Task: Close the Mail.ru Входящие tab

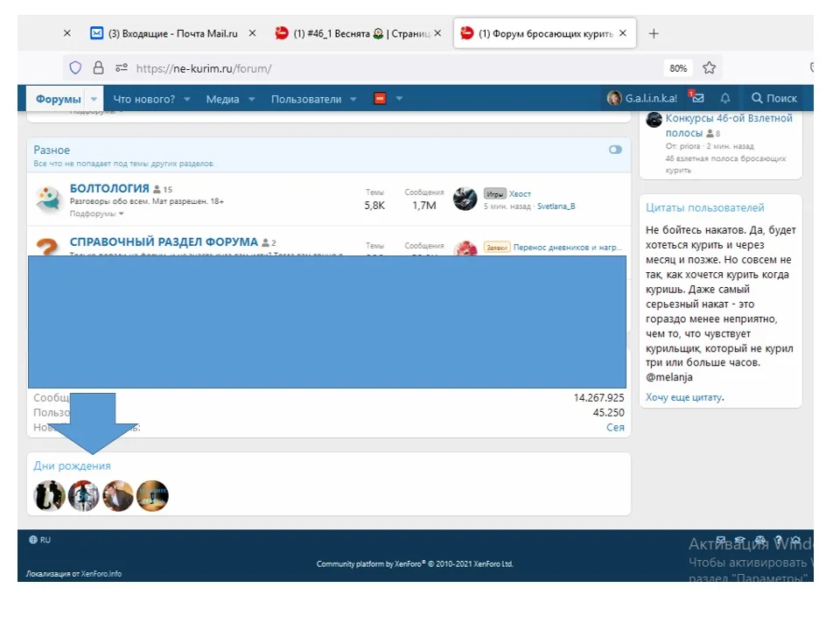Action: coord(252,33)
